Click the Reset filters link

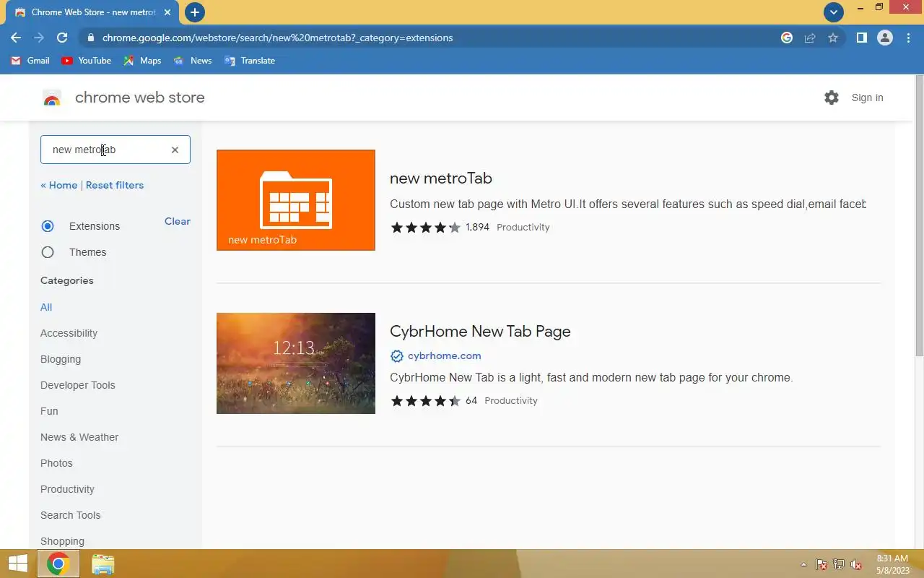point(115,185)
